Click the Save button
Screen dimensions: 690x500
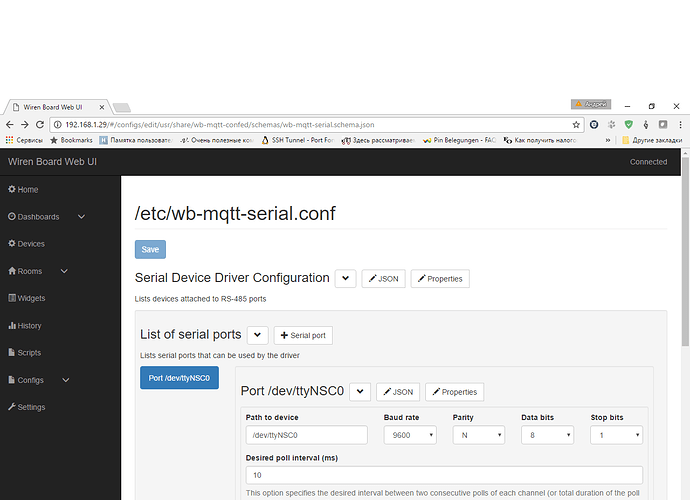(150, 250)
